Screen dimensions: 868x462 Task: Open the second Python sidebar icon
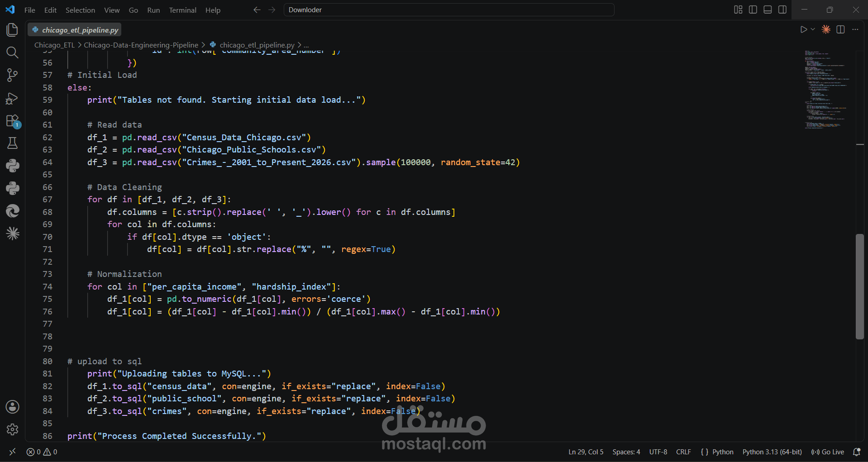(x=12, y=188)
